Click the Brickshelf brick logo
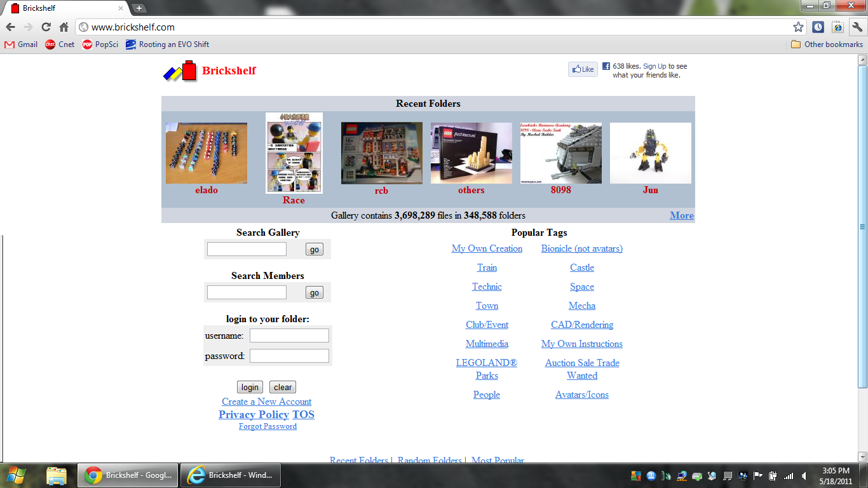 point(180,71)
